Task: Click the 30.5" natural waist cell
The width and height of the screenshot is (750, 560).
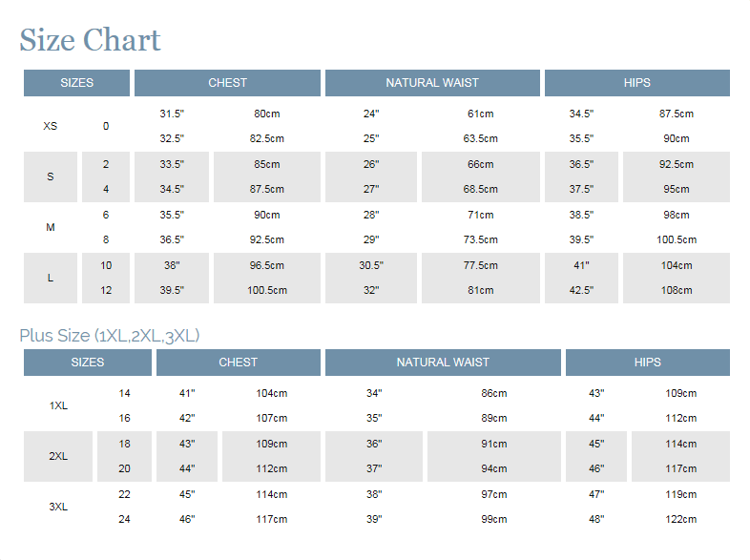Action: click(371, 265)
